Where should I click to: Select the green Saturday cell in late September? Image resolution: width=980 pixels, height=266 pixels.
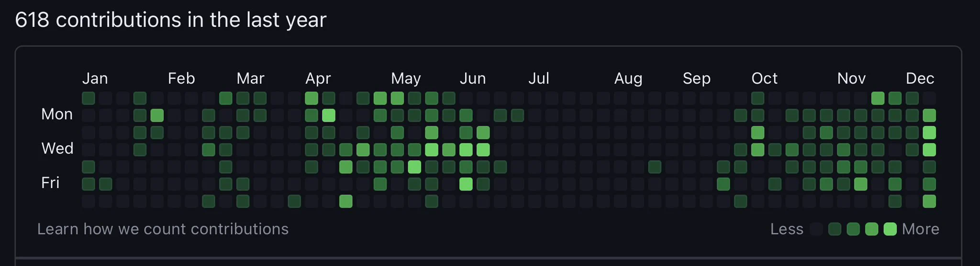click(741, 201)
